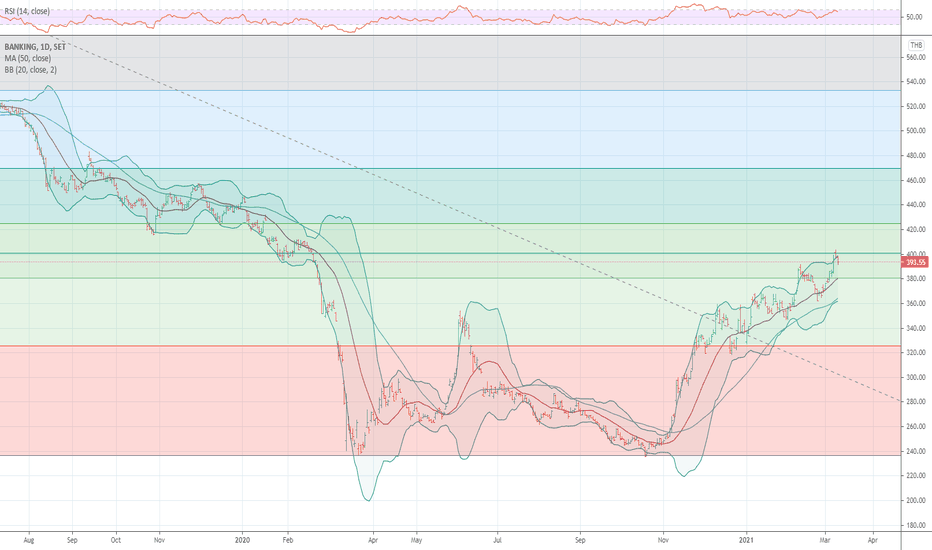
Task: Click the 320.00 price axis label
Action: pos(916,353)
